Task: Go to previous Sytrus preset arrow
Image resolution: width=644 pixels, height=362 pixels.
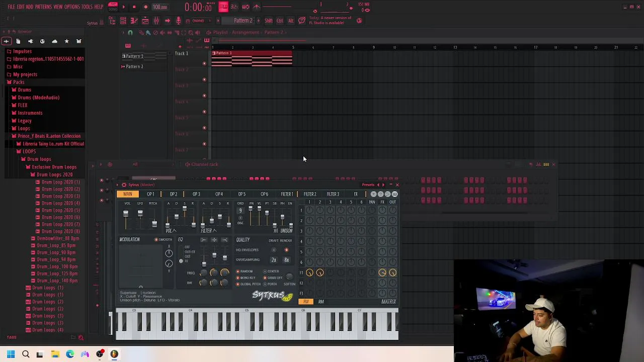Action: 378,185
